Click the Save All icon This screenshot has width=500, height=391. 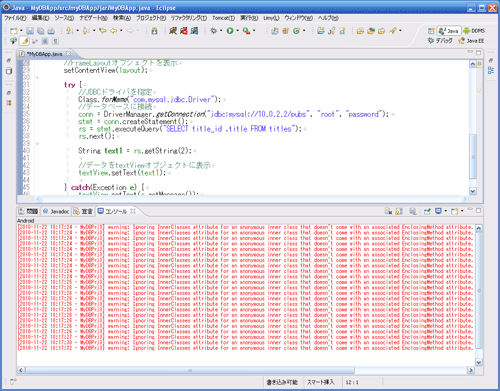[40, 31]
